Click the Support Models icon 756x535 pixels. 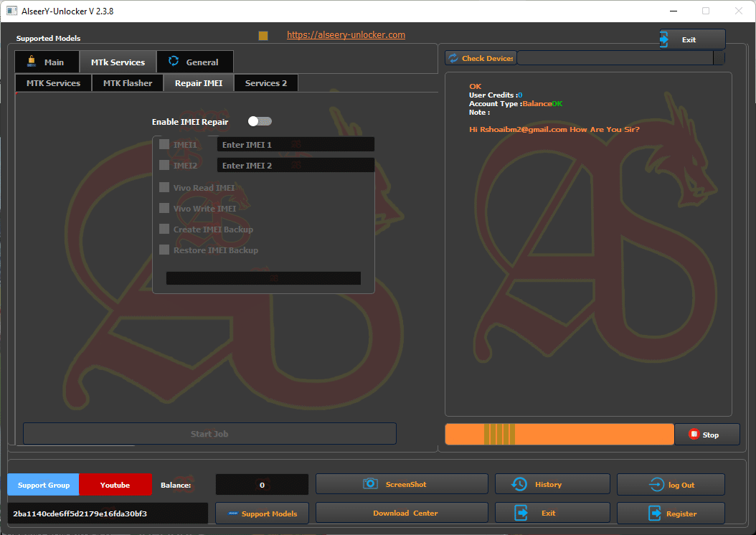[233, 513]
